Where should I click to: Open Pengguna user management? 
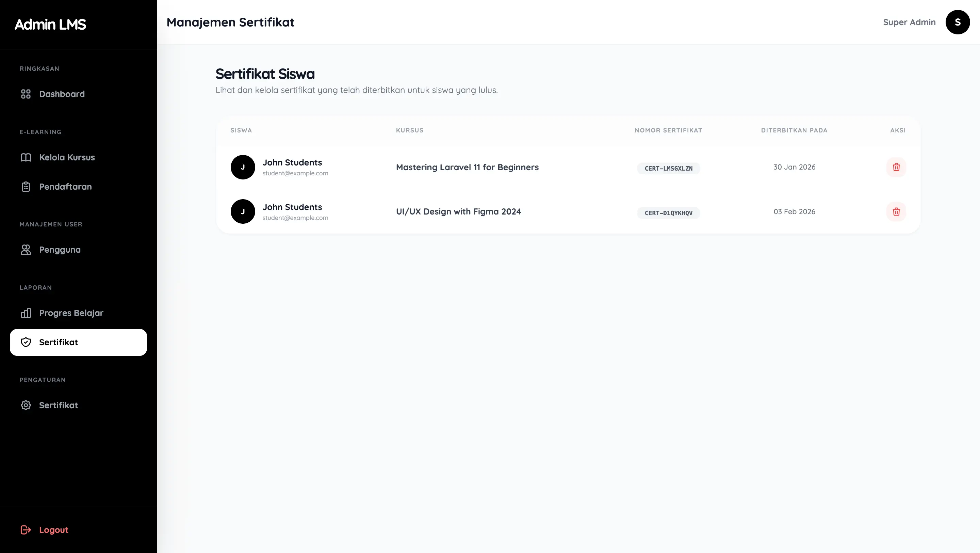point(60,250)
